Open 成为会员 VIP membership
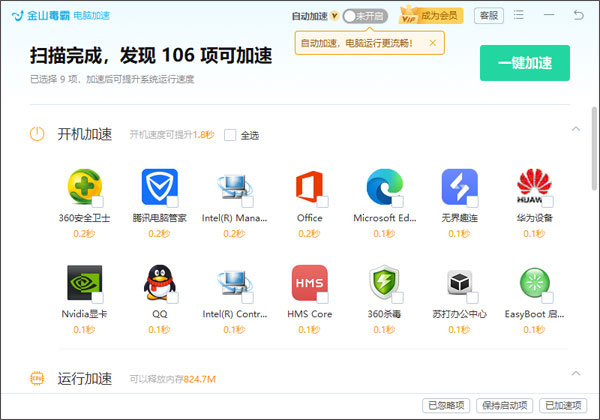Screen dimensions: 600x420 (x=431, y=16)
